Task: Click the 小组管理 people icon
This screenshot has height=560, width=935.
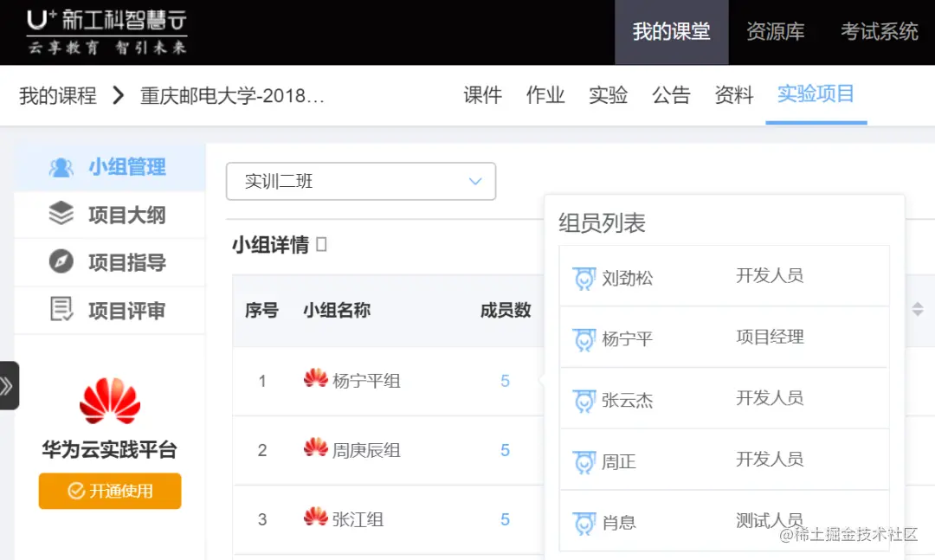Action: tap(61, 168)
